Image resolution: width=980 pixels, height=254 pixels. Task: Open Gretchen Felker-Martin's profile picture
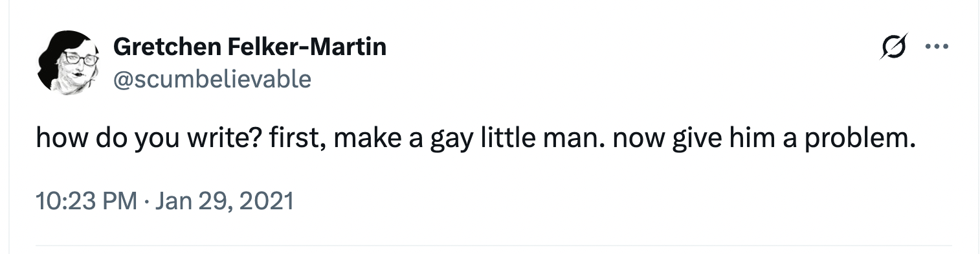click(x=69, y=63)
